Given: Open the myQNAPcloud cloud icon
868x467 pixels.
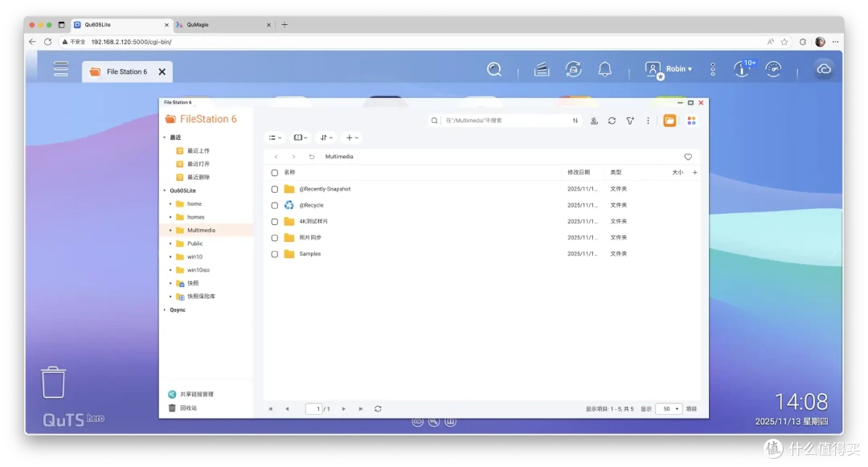Looking at the screenshot, I should pyautogui.click(x=825, y=69).
